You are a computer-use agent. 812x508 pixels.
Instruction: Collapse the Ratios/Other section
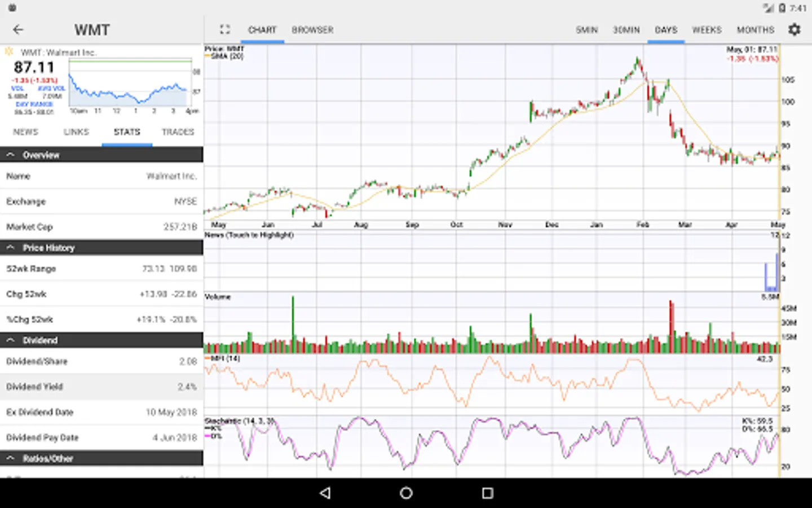coord(101,458)
